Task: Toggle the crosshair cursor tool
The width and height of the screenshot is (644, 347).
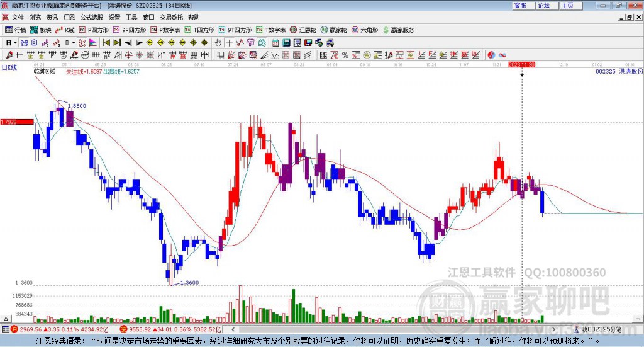Action: [229, 43]
